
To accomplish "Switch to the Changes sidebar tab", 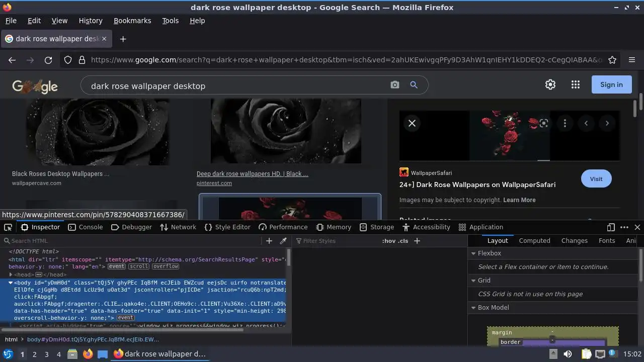I will 574,241.
